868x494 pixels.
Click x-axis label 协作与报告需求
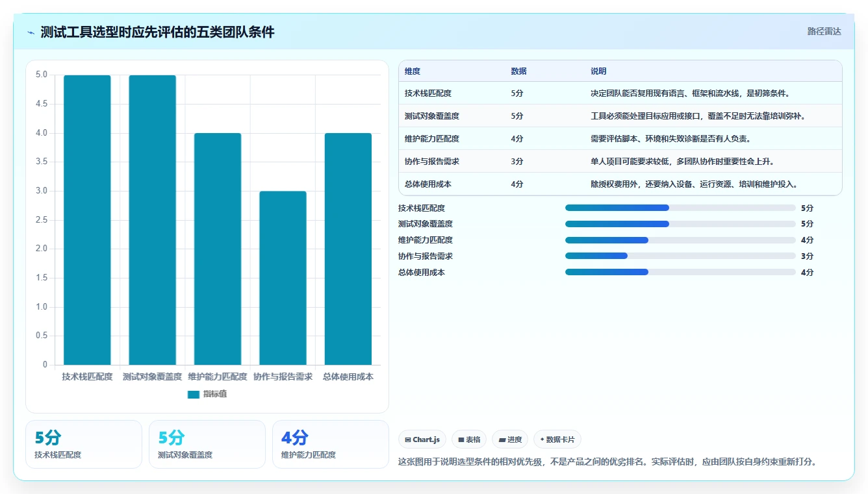pyautogui.click(x=283, y=377)
